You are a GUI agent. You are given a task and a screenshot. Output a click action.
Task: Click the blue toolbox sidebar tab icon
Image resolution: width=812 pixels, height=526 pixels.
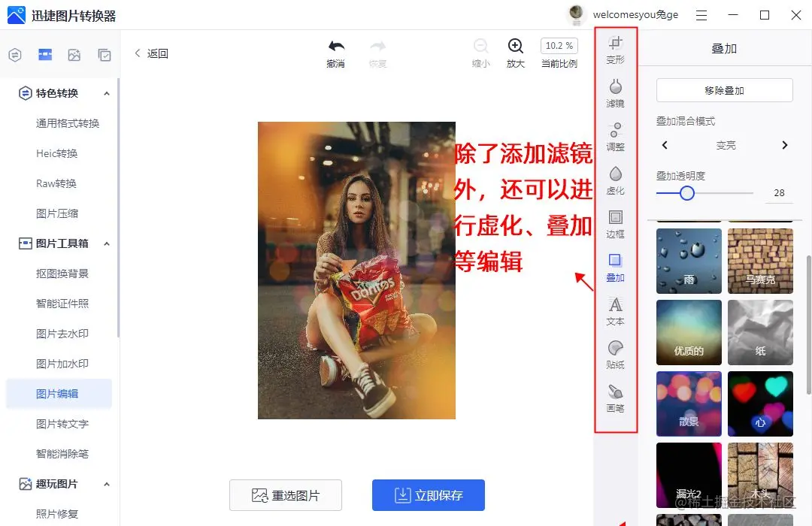[45, 54]
